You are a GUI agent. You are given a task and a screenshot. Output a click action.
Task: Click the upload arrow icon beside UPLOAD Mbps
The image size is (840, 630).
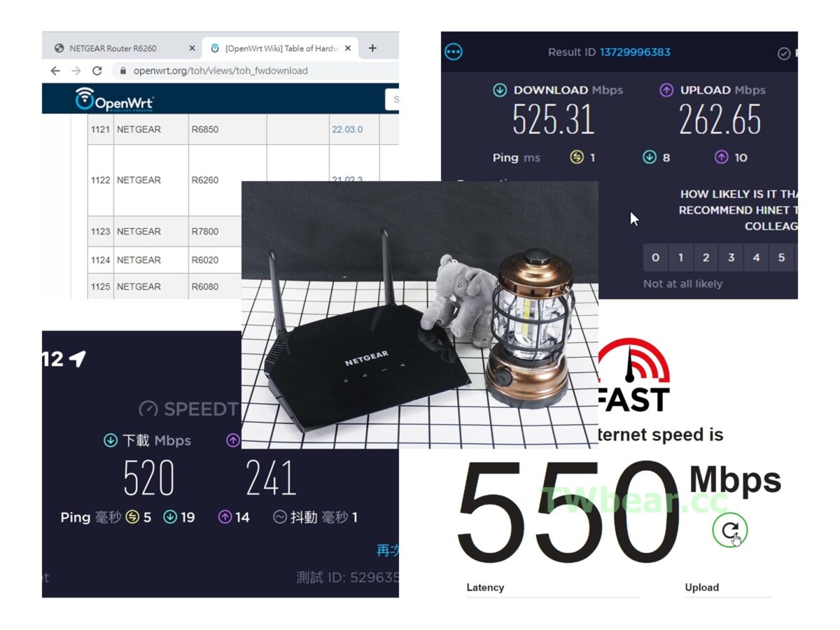(666, 90)
